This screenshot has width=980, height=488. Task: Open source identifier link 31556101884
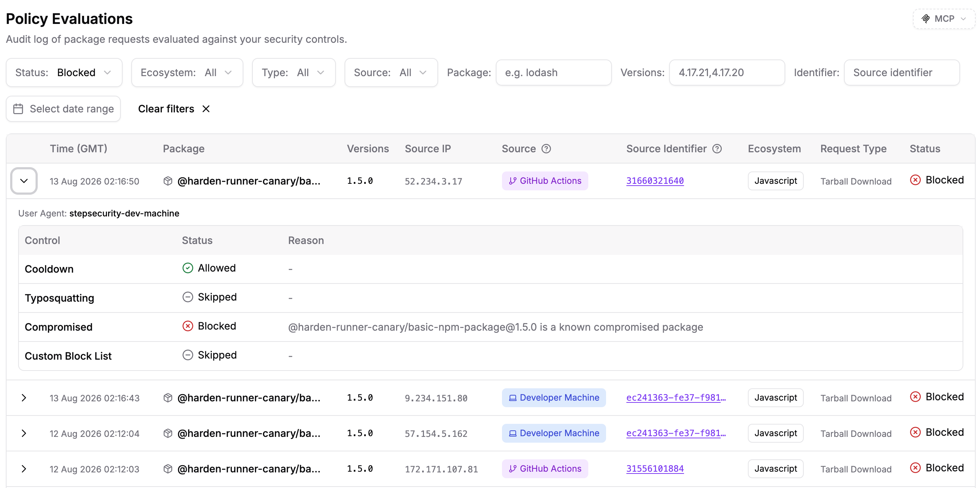tap(655, 468)
